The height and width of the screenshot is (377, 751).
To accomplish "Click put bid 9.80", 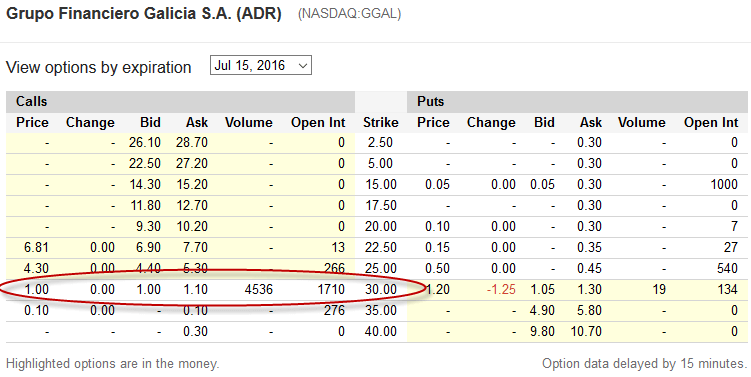I will [542, 331].
